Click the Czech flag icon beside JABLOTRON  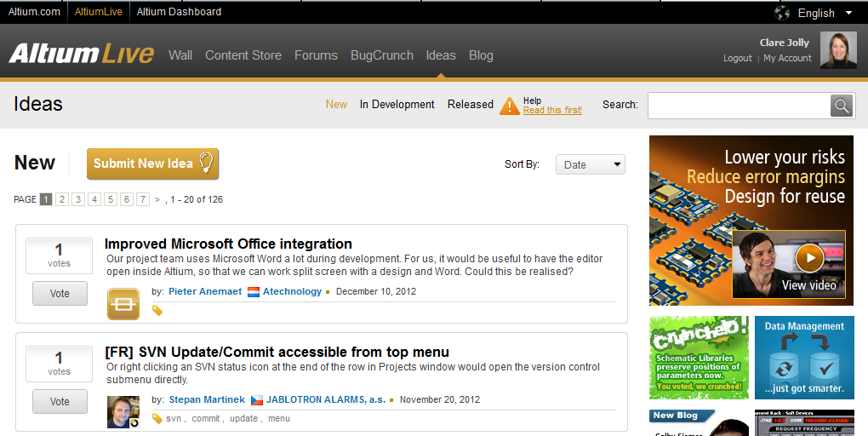point(257,399)
